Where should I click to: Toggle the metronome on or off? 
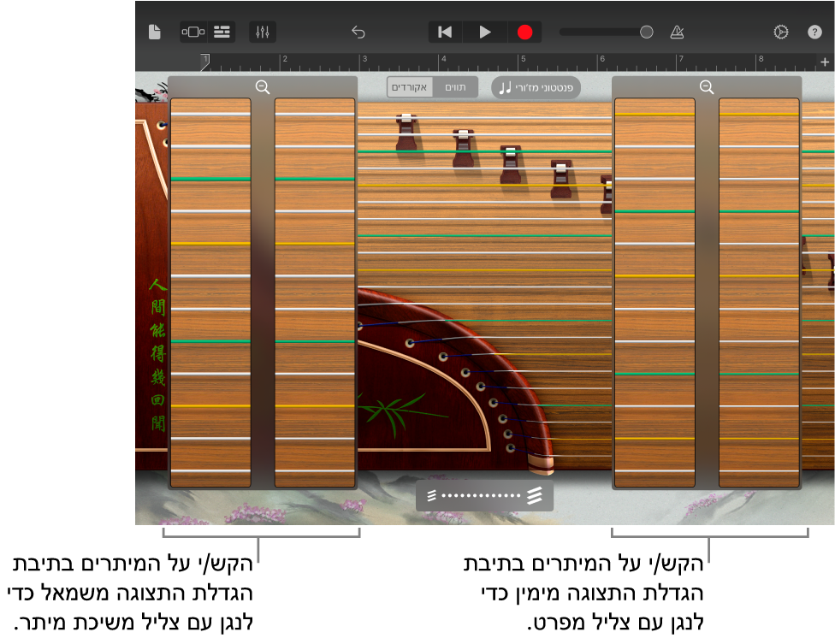pyautogui.click(x=677, y=32)
